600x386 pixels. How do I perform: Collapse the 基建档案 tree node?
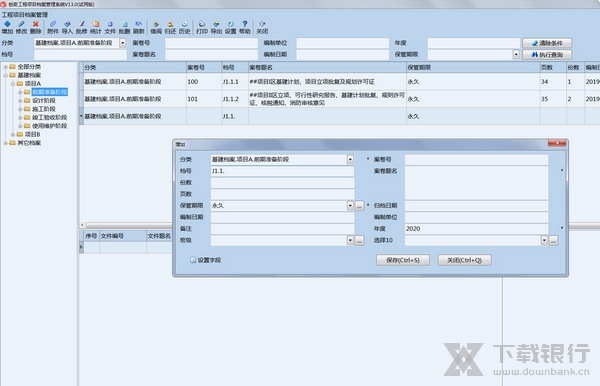click(x=6, y=75)
